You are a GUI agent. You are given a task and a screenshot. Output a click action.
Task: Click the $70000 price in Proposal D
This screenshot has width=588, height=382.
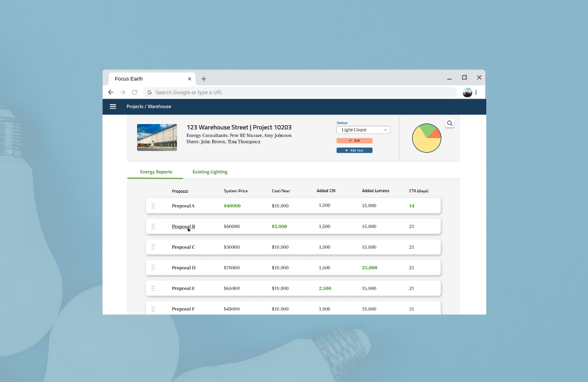pyautogui.click(x=232, y=267)
